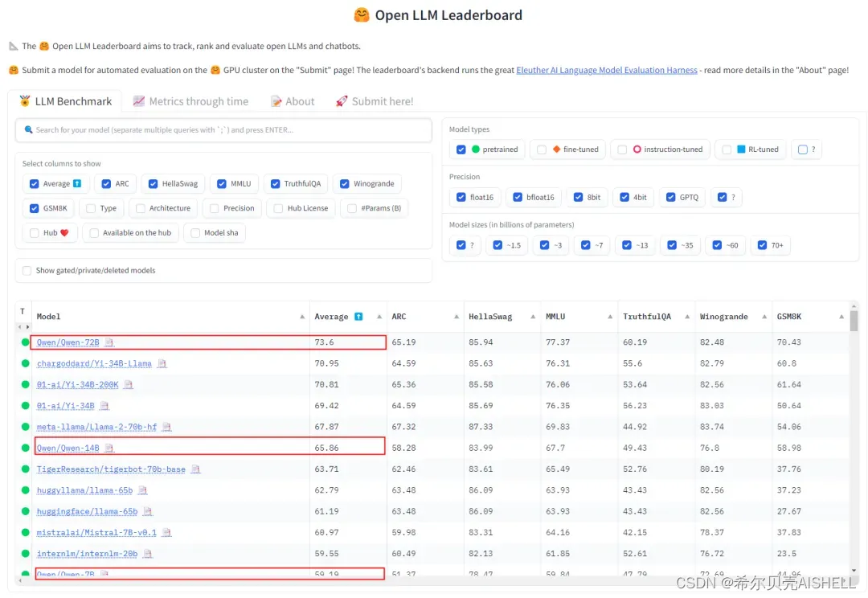The image size is (868, 598).
Task: Click the document icon next to internlm/internlm-20b
Action: click(x=148, y=554)
